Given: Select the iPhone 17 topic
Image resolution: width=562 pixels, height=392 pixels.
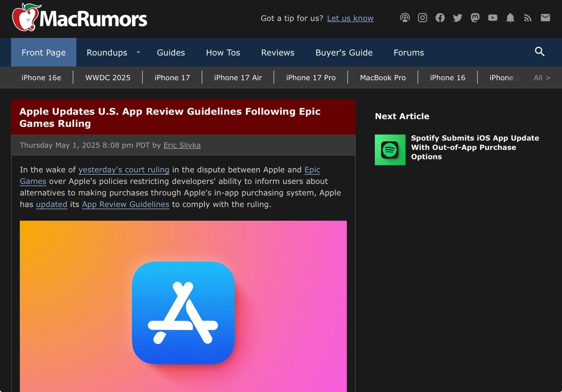Looking at the screenshot, I should [x=172, y=78].
